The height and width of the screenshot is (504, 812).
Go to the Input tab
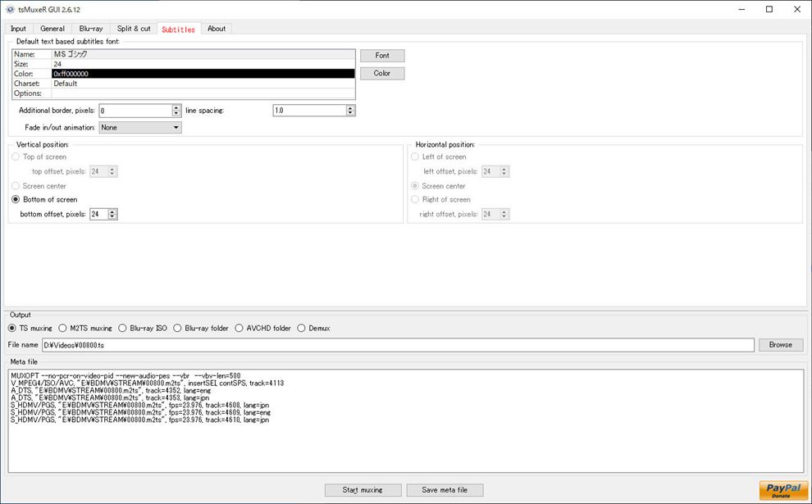18,29
